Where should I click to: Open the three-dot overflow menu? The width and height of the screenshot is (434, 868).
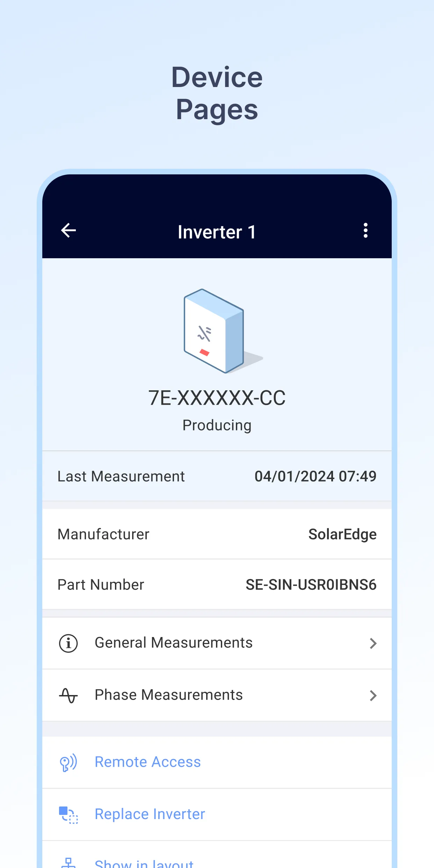pos(366,231)
